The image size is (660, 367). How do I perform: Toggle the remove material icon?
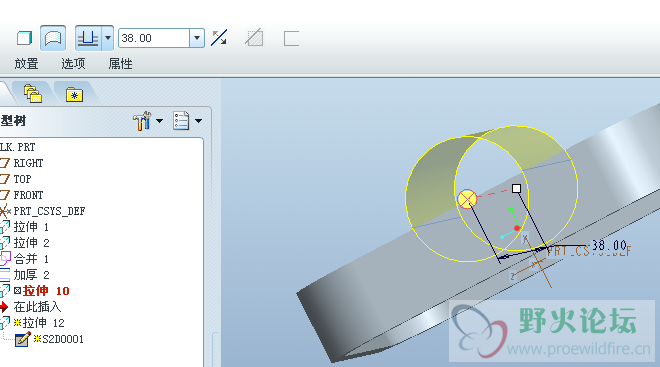tap(254, 38)
